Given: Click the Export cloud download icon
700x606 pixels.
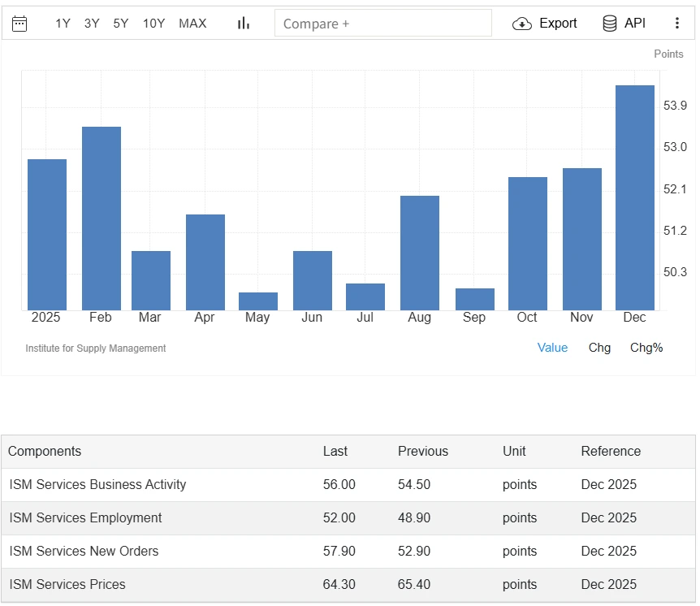Looking at the screenshot, I should click(x=522, y=24).
